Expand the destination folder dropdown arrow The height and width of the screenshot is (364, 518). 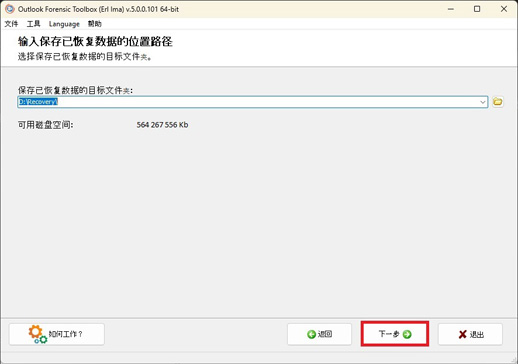point(483,102)
